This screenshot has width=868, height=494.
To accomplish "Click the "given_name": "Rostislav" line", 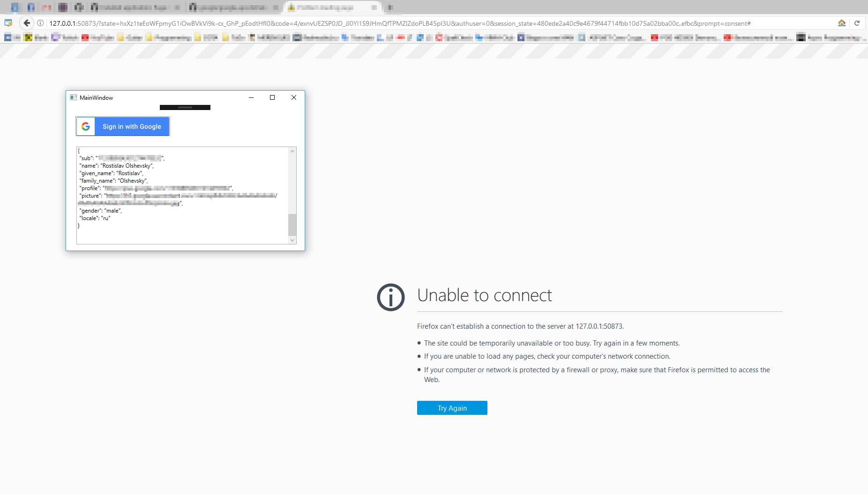I will 111,173.
